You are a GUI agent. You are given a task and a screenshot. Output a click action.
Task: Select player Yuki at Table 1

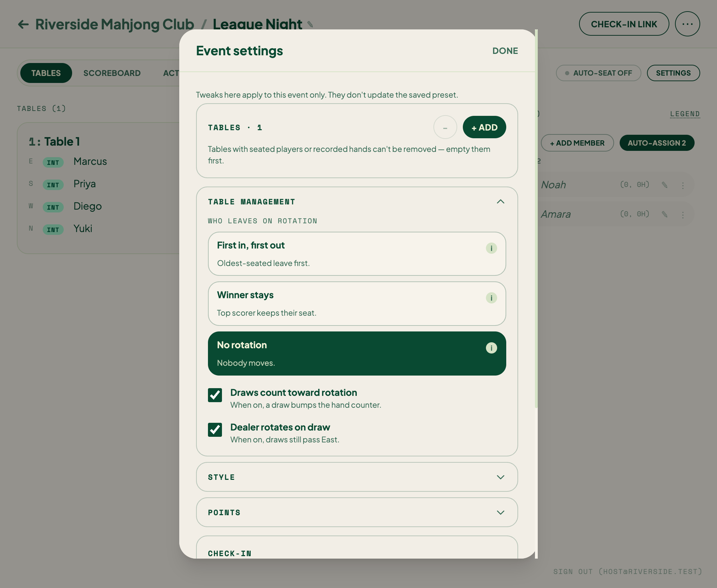83,229
